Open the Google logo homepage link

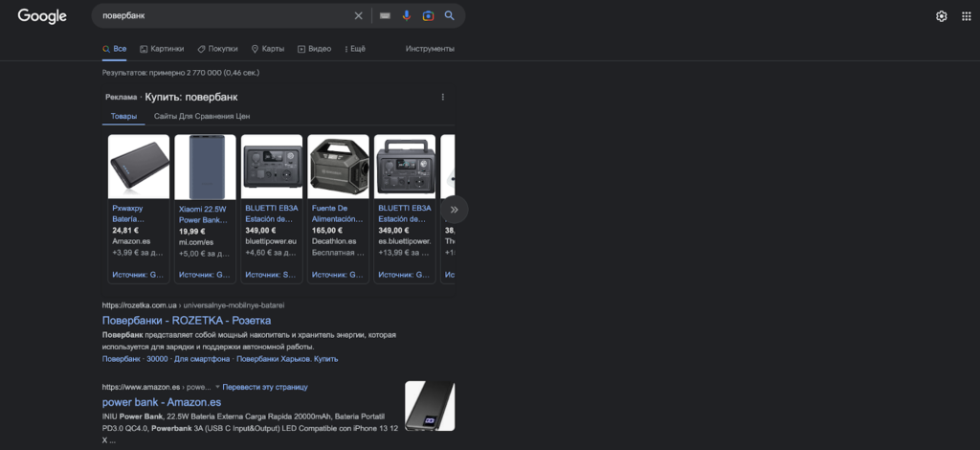[x=42, y=16]
